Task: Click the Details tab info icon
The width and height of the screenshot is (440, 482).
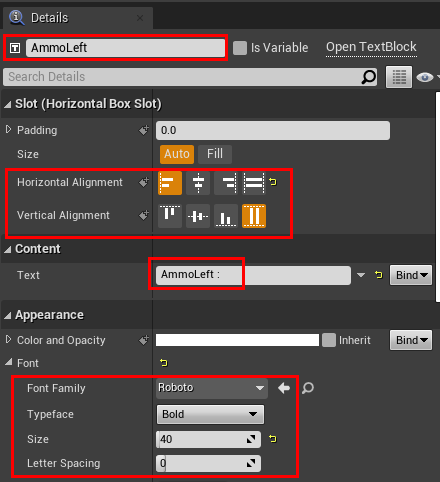Action: (x=17, y=17)
